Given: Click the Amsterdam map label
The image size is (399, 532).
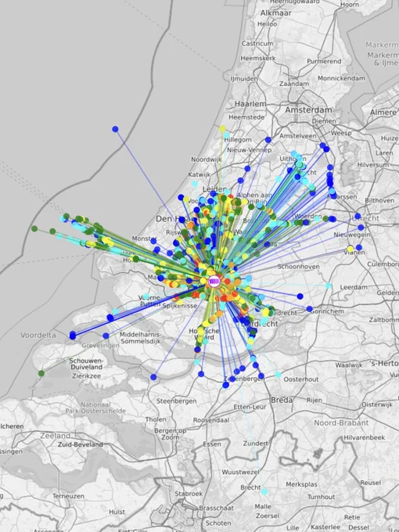Looking at the screenshot, I should click(x=308, y=110).
